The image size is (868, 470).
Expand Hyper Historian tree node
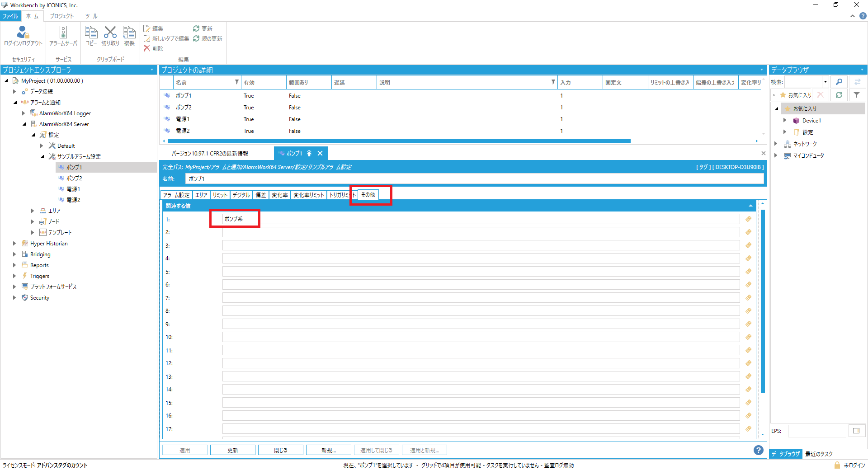[14, 244]
